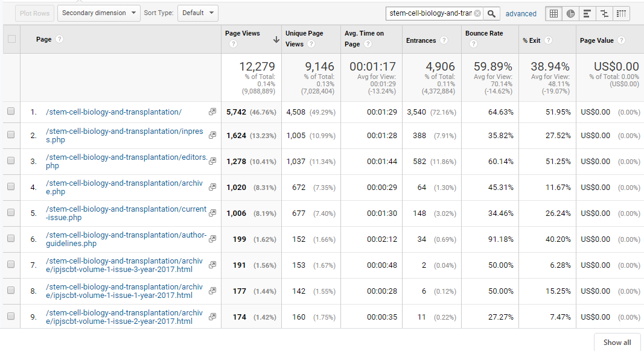Viewport: 644px width, 351px height.
Task: Toggle the select-all checkbox in the header
Action: pyautogui.click(x=11, y=40)
